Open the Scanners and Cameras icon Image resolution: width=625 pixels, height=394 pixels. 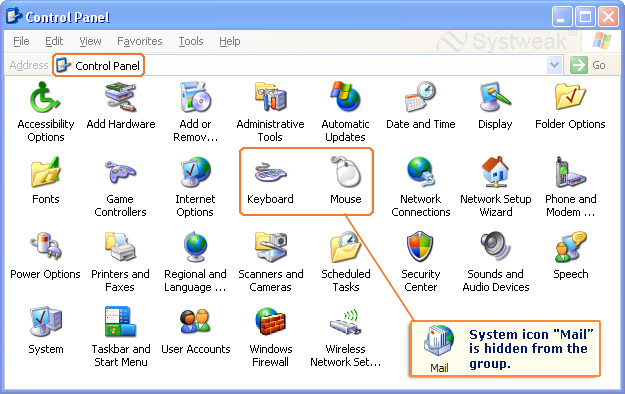(x=270, y=247)
